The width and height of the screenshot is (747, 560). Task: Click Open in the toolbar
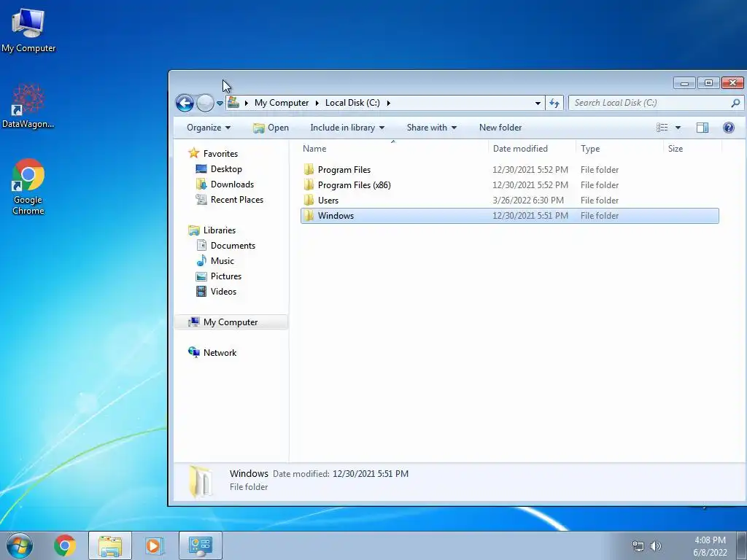[x=271, y=128]
